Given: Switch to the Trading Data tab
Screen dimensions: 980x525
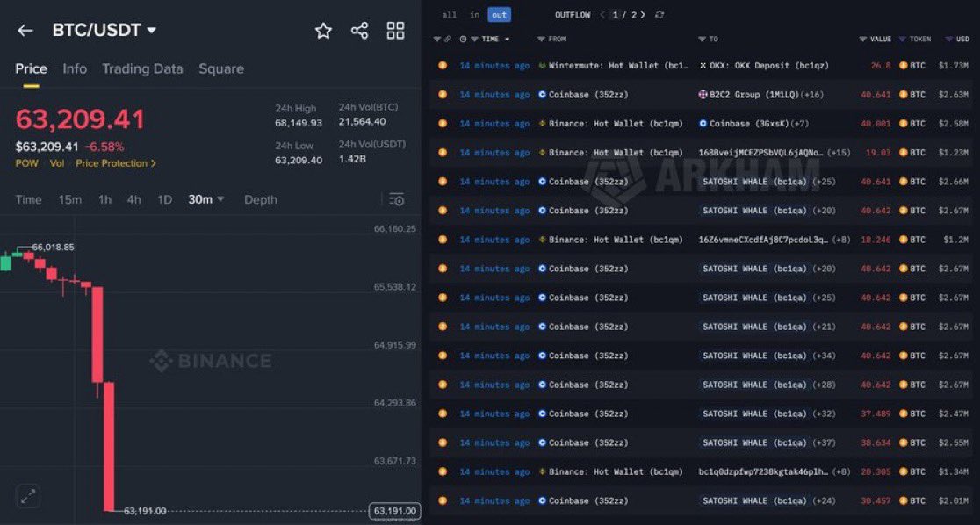Looking at the screenshot, I should click(x=142, y=68).
